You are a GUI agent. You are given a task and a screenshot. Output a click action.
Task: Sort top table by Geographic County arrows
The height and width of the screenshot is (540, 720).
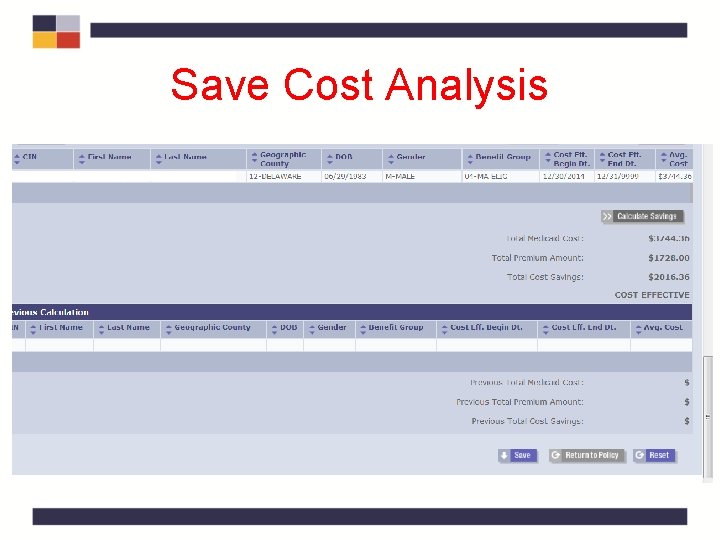[x=254, y=158]
